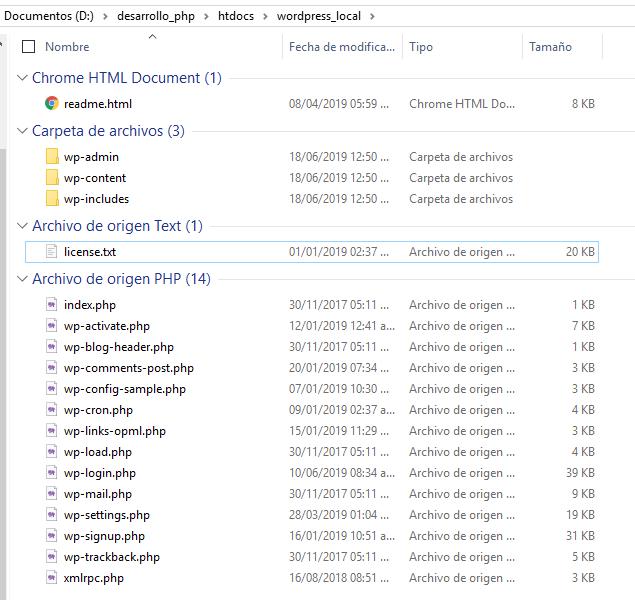Select the wp-admin folder name

click(91, 157)
